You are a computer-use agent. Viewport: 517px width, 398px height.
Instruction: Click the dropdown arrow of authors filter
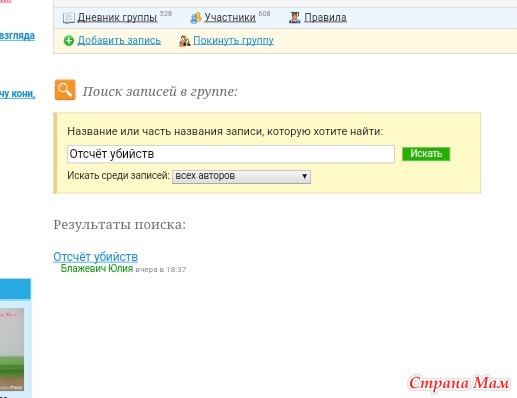click(x=304, y=176)
